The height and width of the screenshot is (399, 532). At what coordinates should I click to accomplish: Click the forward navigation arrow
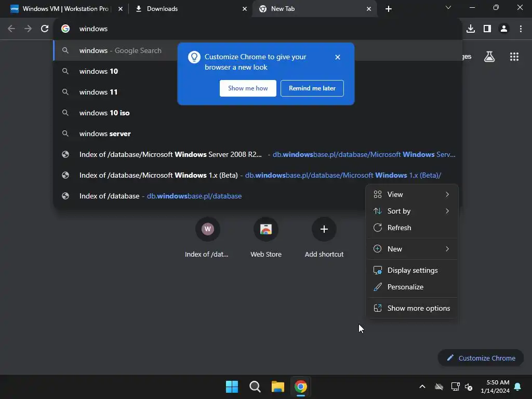point(28,29)
